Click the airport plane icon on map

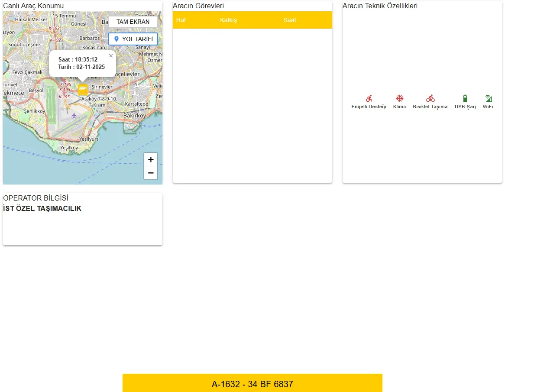point(74,115)
